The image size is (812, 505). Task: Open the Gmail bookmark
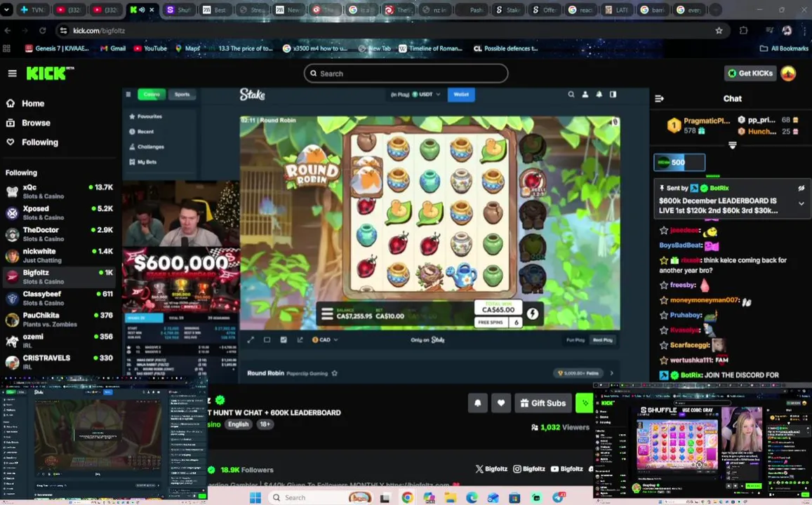(x=113, y=48)
